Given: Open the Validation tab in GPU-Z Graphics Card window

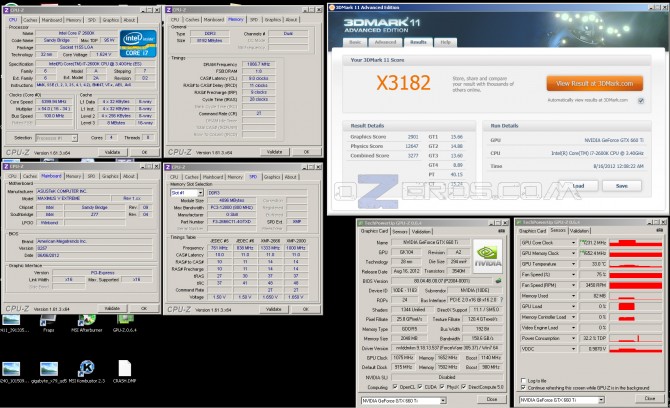Looking at the screenshot, I should pyautogui.click(x=421, y=232).
